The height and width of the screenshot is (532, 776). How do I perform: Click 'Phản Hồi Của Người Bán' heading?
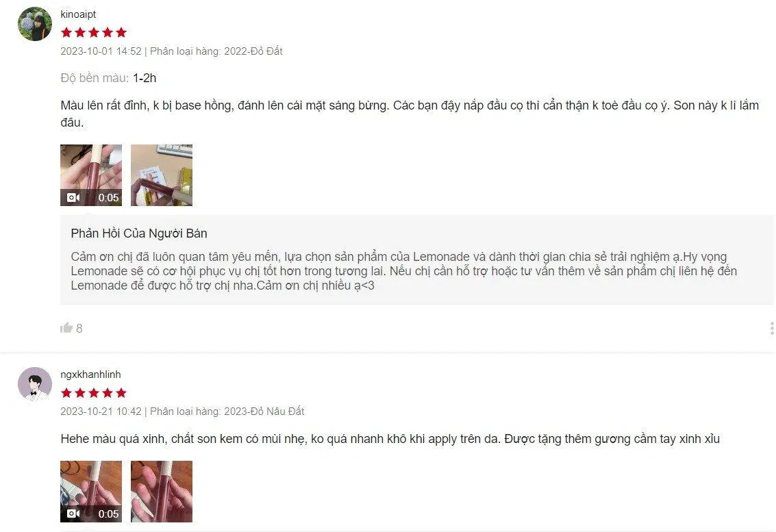coord(139,233)
